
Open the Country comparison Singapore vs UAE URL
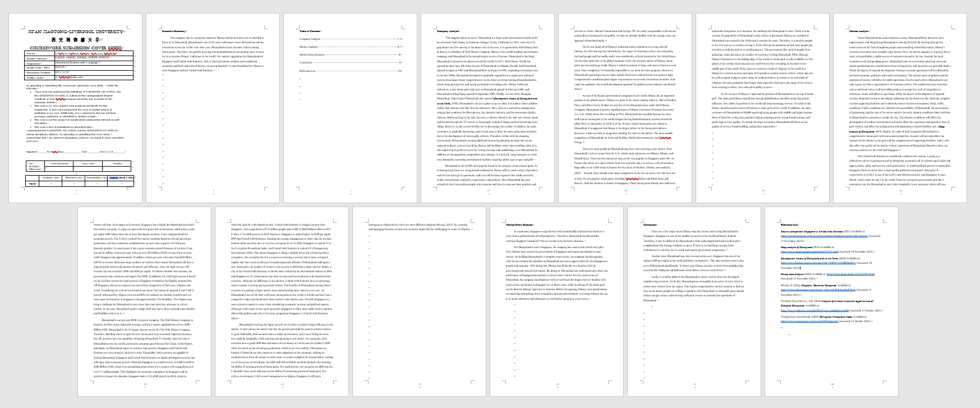pos(825,236)
